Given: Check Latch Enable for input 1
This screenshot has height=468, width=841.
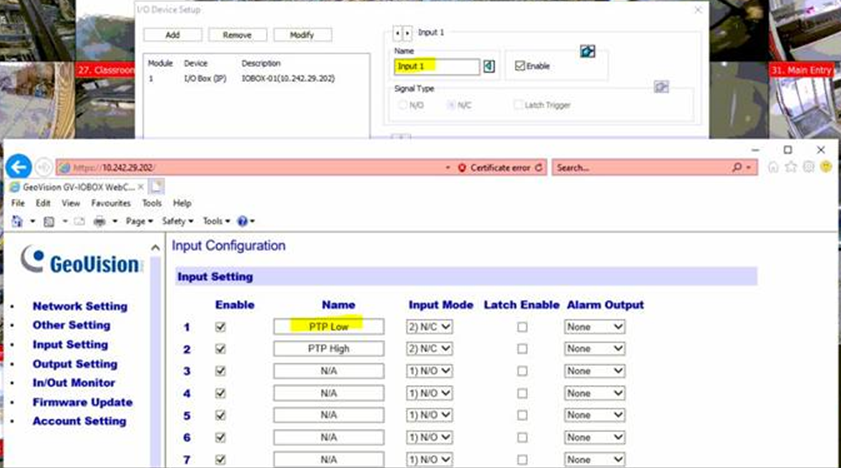Looking at the screenshot, I should [522, 326].
